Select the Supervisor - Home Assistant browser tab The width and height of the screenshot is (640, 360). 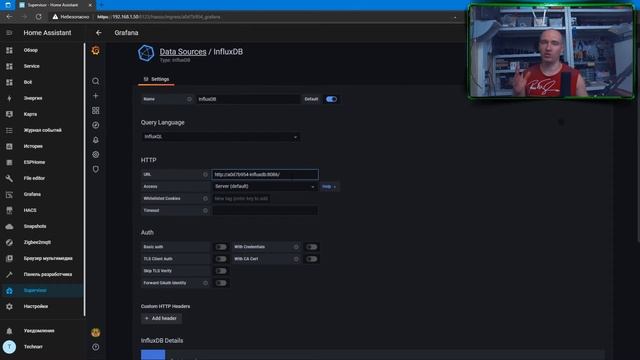click(56, 5)
